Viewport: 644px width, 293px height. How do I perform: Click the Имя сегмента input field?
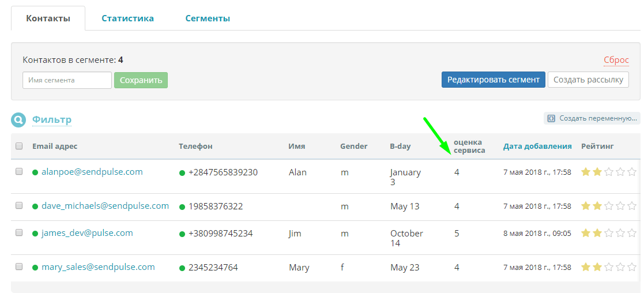[x=67, y=80]
